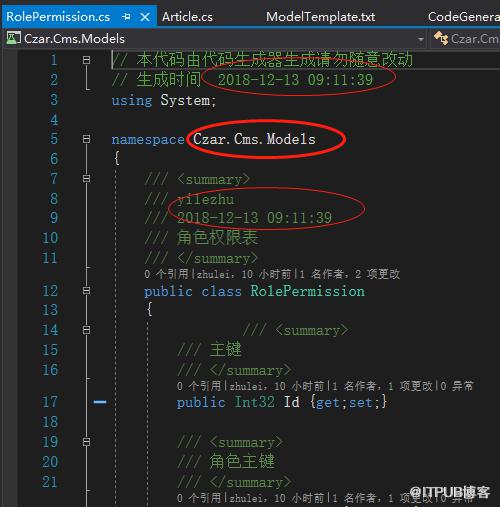Open the class navigation dropdown Czar.Cm
This screenshot has width=500, height=507.
pyautogui.click(x=475, y=39)
